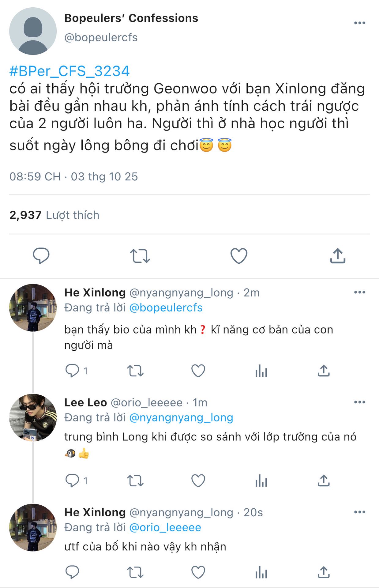Like Lee Leo's reply
The image size is (379, 588).
198,481
